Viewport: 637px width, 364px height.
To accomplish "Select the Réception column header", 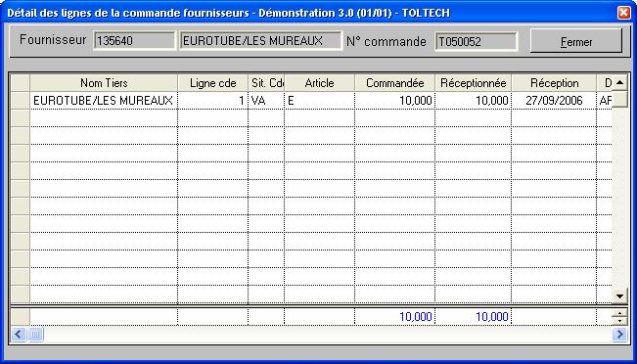I will click(554, 83).
